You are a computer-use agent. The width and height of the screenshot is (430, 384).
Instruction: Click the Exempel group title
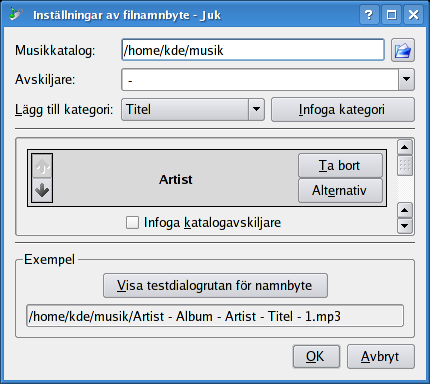point(49,259)
